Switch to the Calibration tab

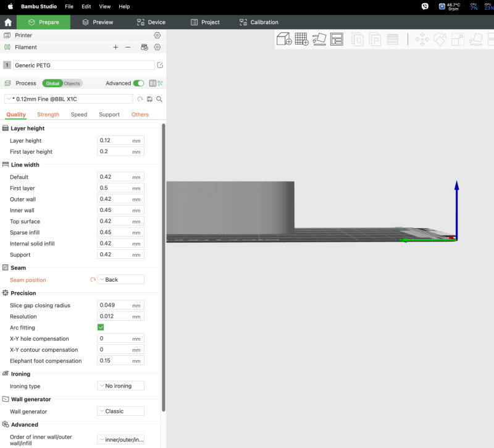point(259,22)
